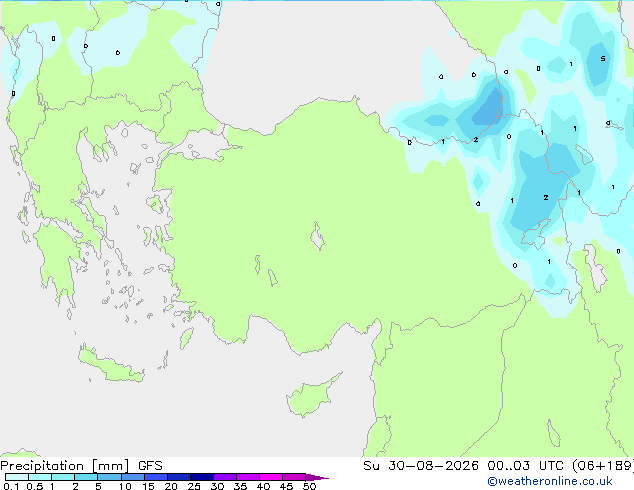Click the "Precipitation [mm] GFS" title text
The height and width of the screenshot is (490, 634).
(81, 466)
